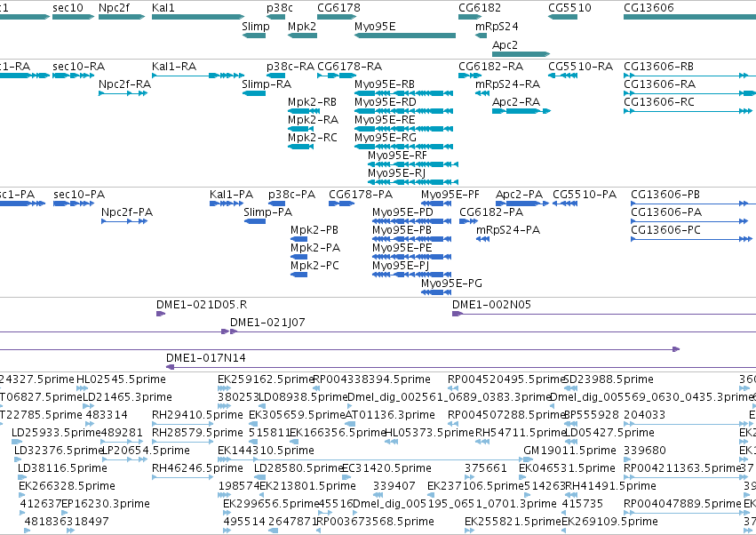The height and width of the screenshot is (535, 756).
Task: Select the Npc2f gene label
Action: [115, 8]
